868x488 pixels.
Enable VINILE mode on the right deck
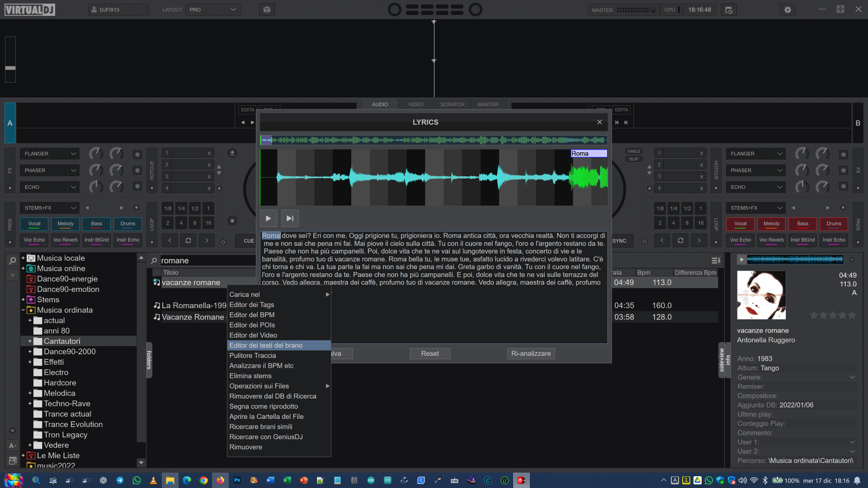(633, 151)
